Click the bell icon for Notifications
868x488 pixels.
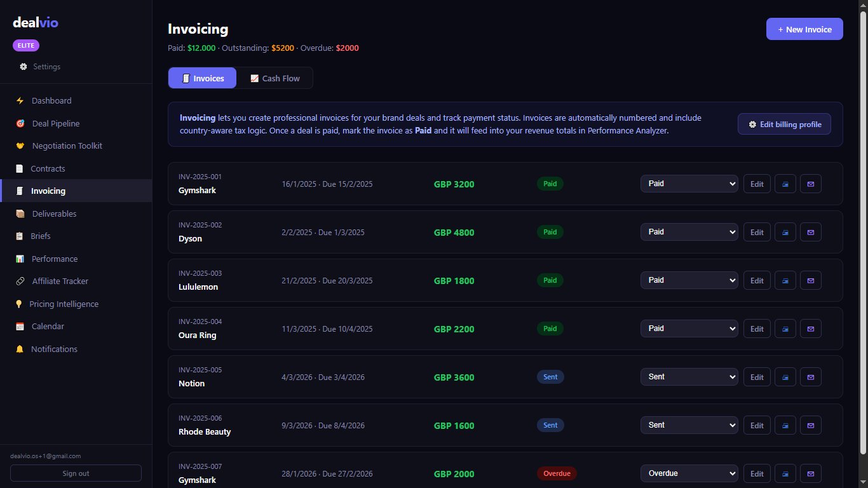click(x=20, y=349)
